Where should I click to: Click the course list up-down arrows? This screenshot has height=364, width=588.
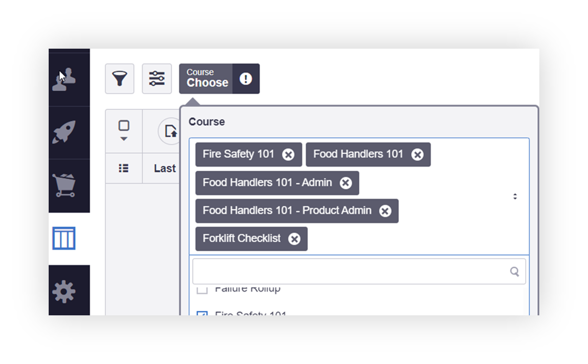tap(515, 197)
